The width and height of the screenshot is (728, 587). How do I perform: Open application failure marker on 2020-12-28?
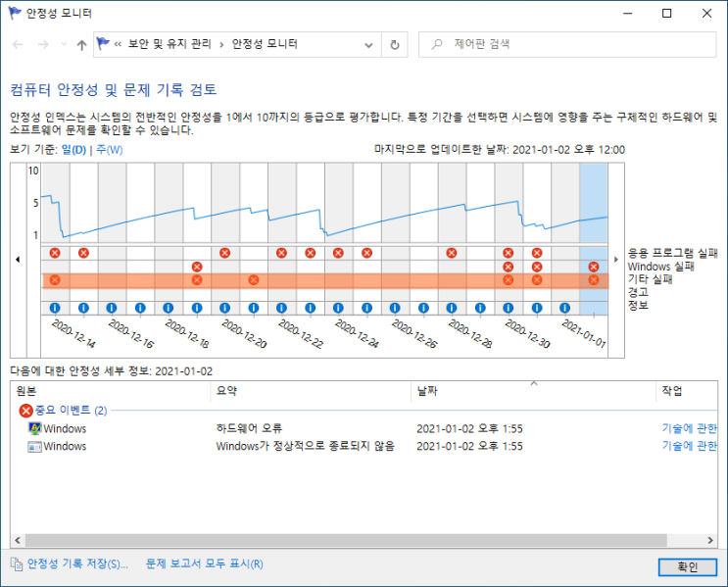pyautogui.click(x=452, y=253)
